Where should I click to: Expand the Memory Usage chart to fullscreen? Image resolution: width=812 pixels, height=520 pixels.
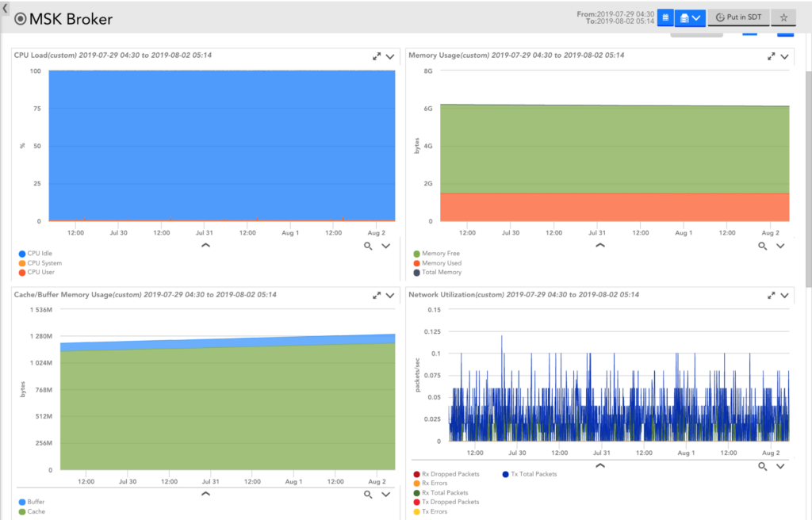tap(770, 56)
